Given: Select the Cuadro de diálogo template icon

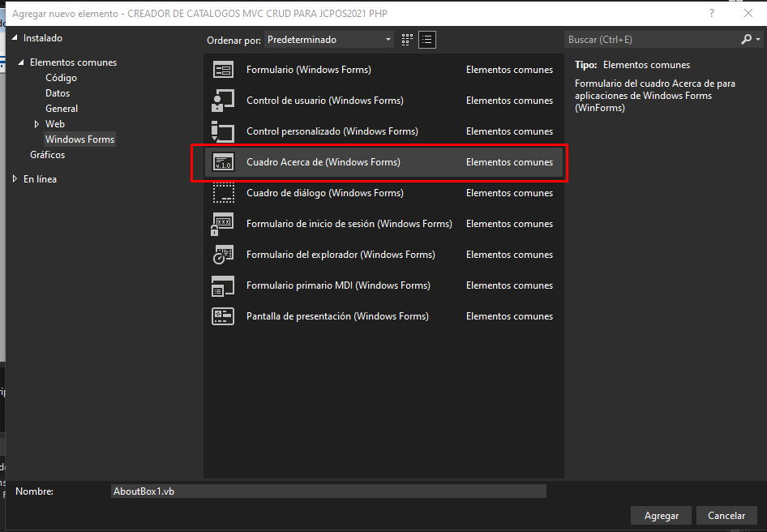Looking at the screenshot, I should point(223,193).
